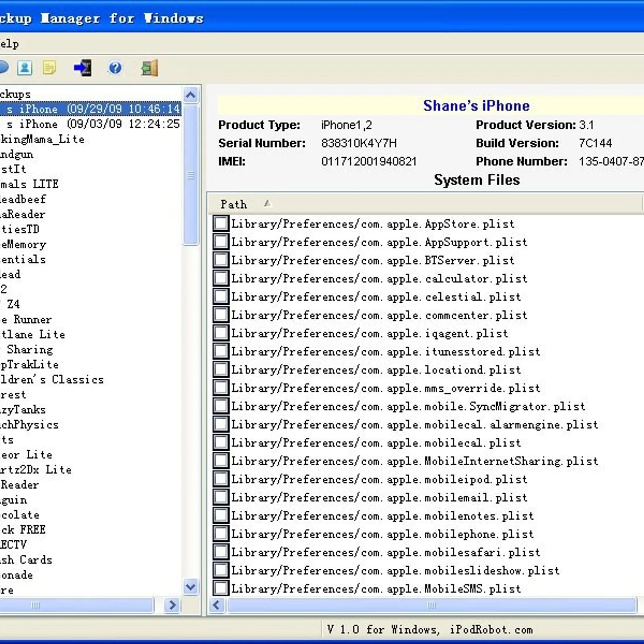Screen dimensions: 644x644
Task: Tick checkbox for com.apple.mobilesafari.plist
Action: (221, 552)
